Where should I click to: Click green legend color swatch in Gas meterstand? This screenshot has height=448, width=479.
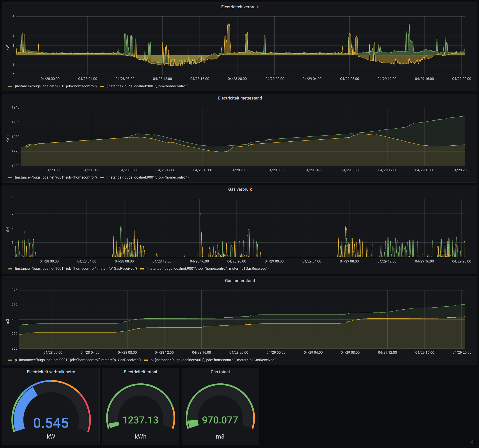pos(10,360)
